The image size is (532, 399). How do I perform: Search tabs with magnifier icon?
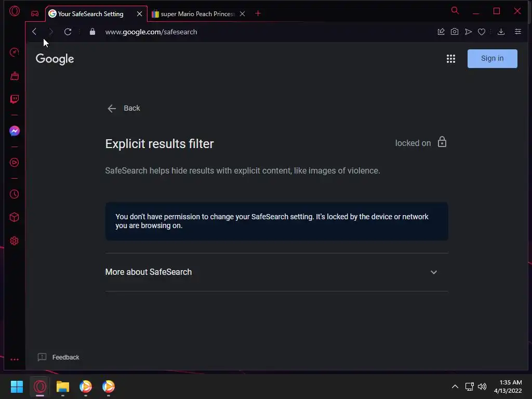[455, 10]
